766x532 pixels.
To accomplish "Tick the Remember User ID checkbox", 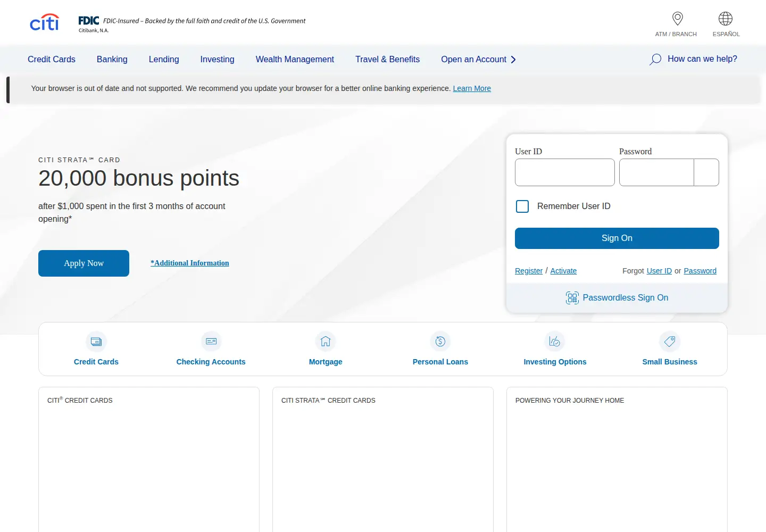I will click(x=522, y=206).
